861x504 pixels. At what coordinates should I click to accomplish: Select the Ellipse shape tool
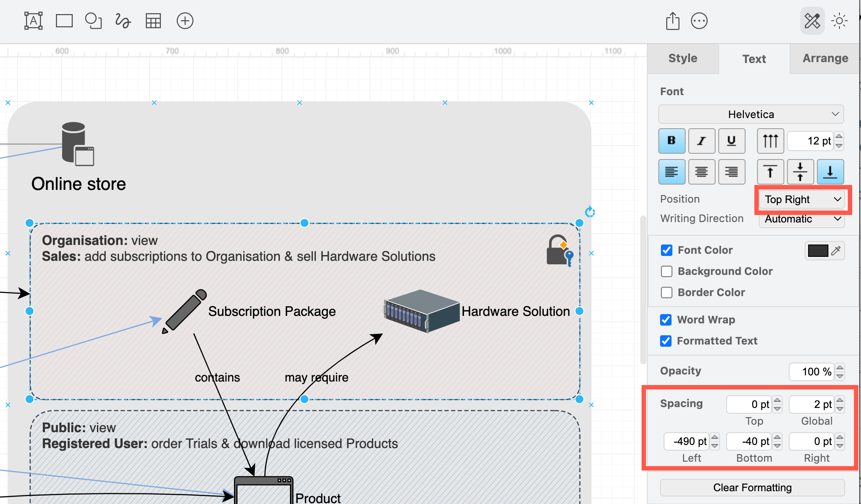[93, 21]
